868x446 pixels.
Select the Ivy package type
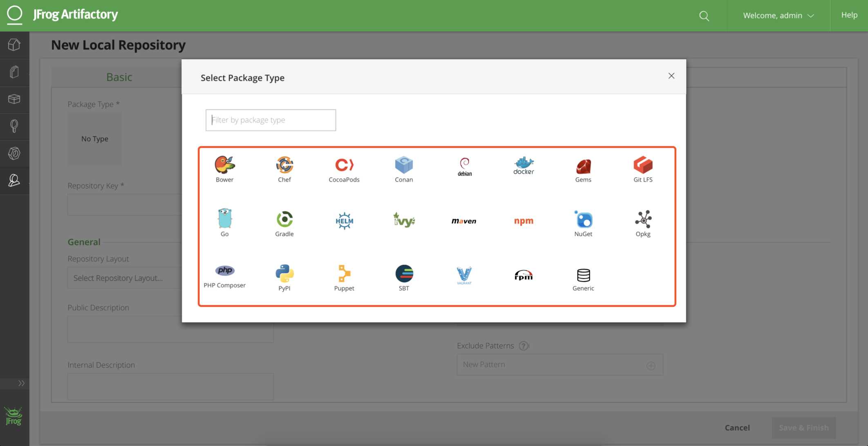[404, 220]
